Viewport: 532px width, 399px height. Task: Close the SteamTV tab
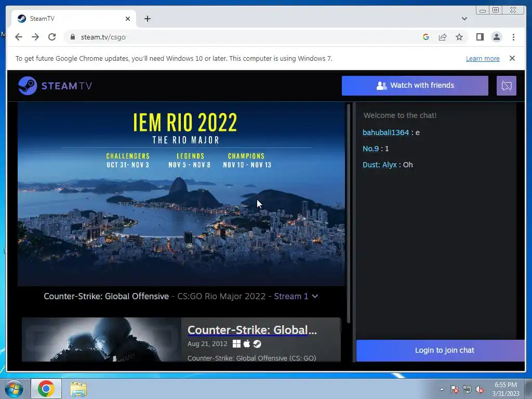pos(128,19)
